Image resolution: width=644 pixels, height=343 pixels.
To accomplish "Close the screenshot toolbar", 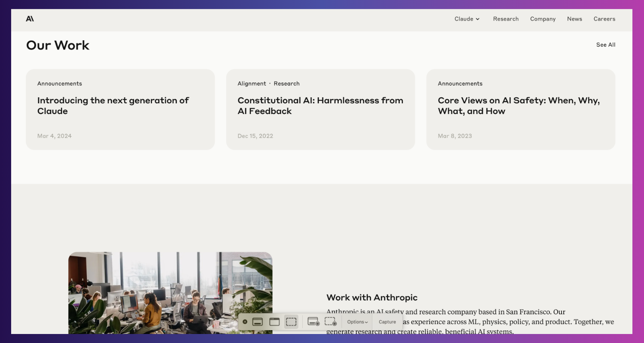I will pyautogui.click(x=245, y=322).
